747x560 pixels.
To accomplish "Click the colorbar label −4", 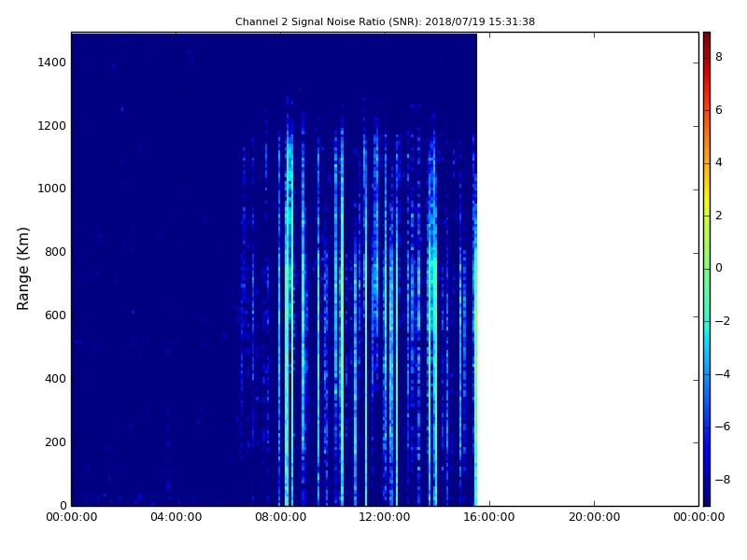I will 723,374.
